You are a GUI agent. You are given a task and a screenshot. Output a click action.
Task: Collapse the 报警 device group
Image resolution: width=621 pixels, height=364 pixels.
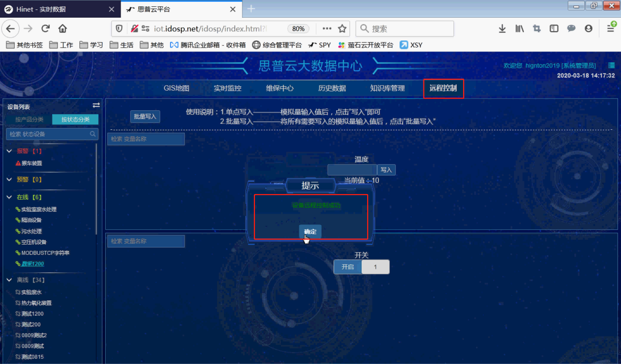pyautogui.click(x=9, y=150)
